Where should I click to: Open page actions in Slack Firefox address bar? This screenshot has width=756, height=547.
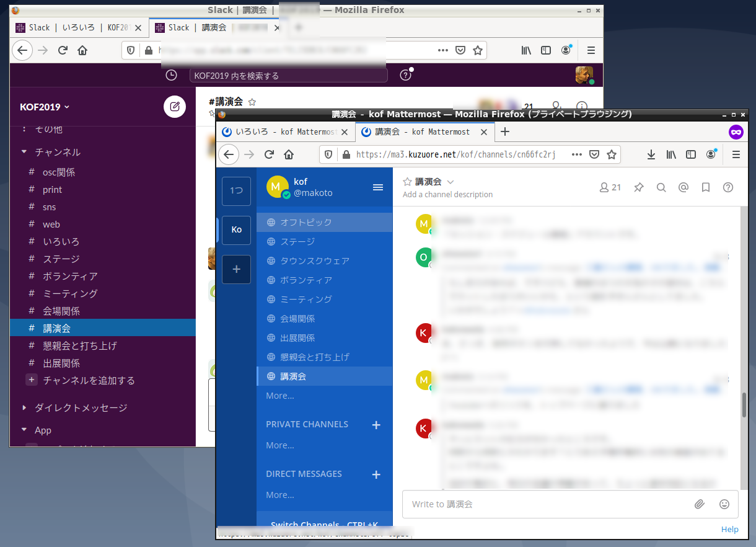click(x=443, y=50)
